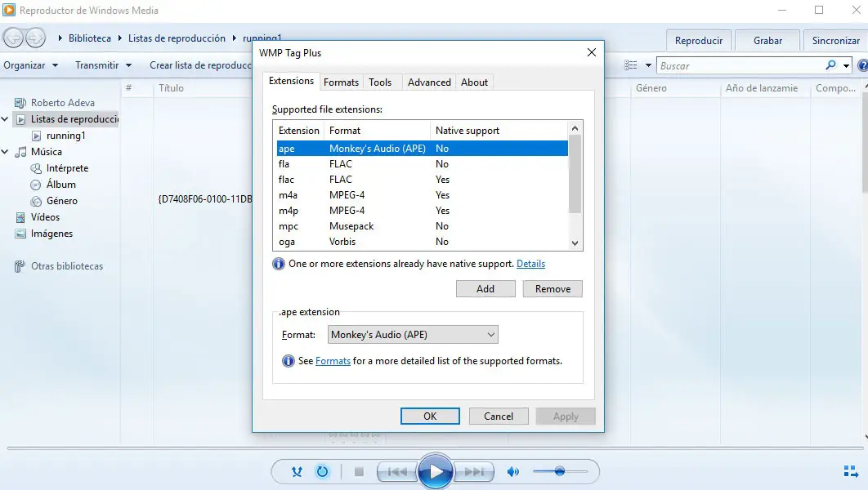
Task: Select the m4p extension row
Action: 422,210
